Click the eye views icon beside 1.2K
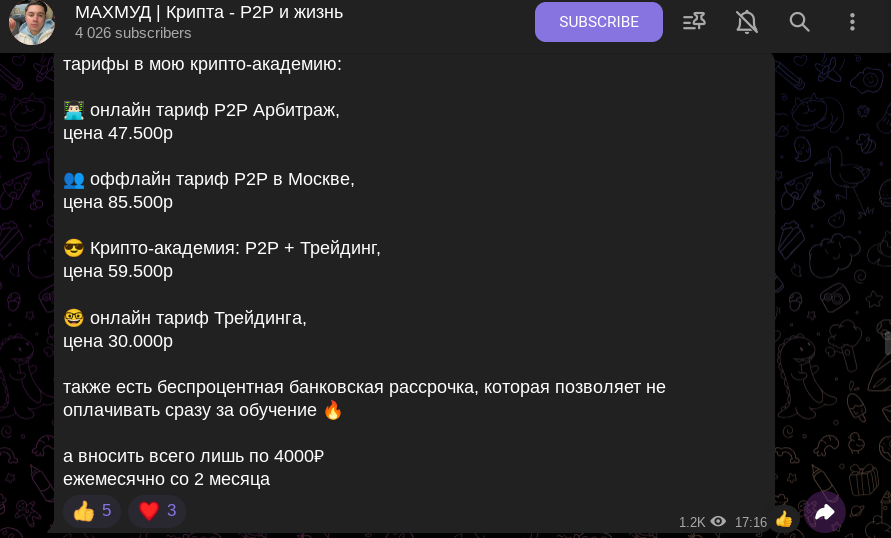Viewport: 891px width, 538px height. click(718, 522)
